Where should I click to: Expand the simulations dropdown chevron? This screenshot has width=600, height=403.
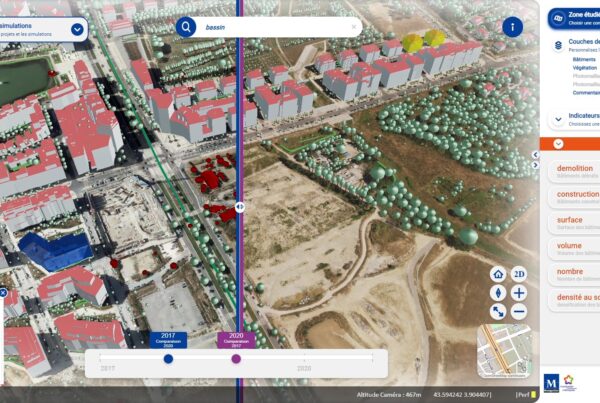77,29
